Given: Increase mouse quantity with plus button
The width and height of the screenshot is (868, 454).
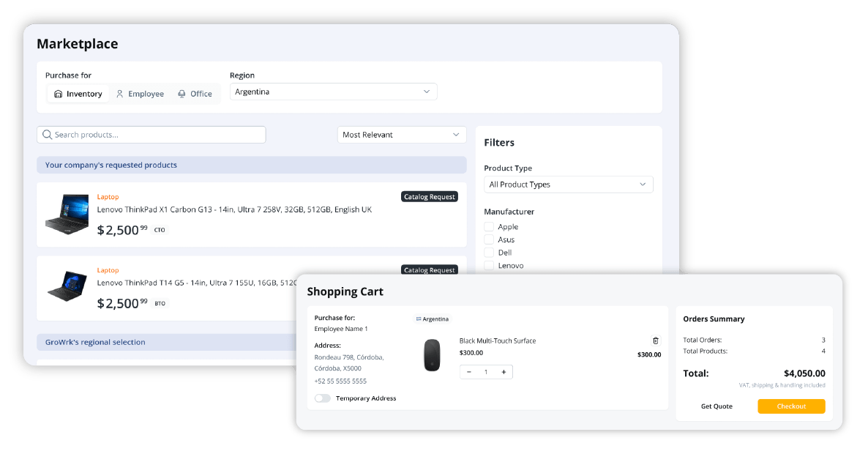Looking at the screenshot, I should click(504, 372).
